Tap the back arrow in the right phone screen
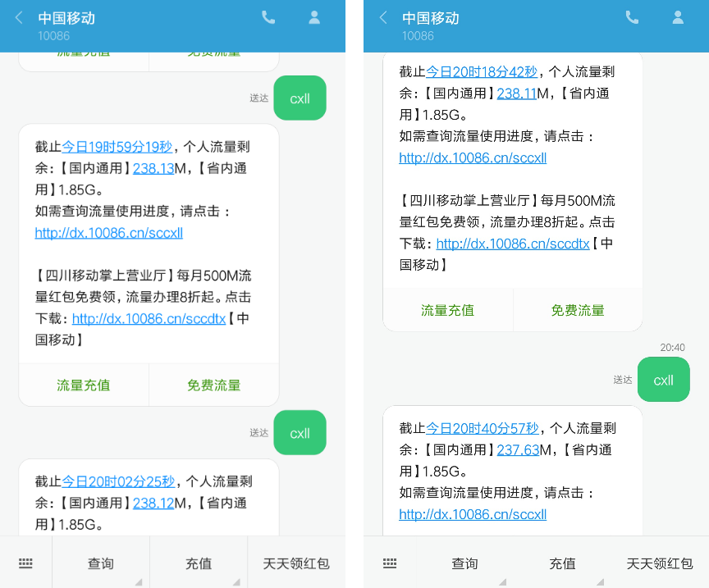The height and width of the screenshot is (588, 709). click(383, 17)
